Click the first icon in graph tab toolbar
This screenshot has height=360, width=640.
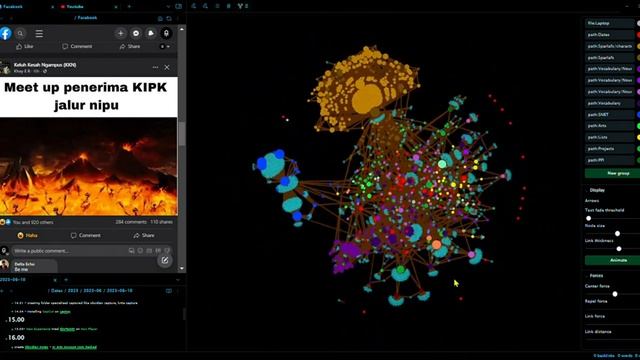194,6
